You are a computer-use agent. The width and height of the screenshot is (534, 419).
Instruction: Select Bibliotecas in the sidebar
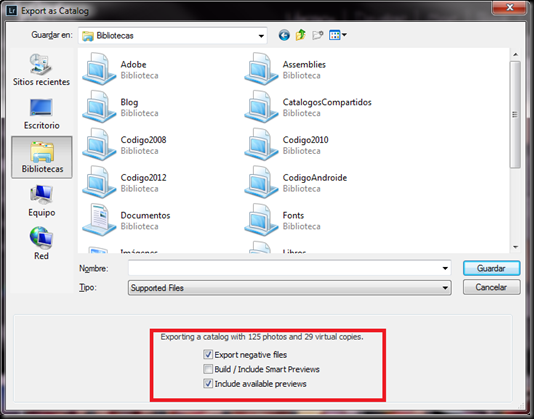[x=42, y=157]
